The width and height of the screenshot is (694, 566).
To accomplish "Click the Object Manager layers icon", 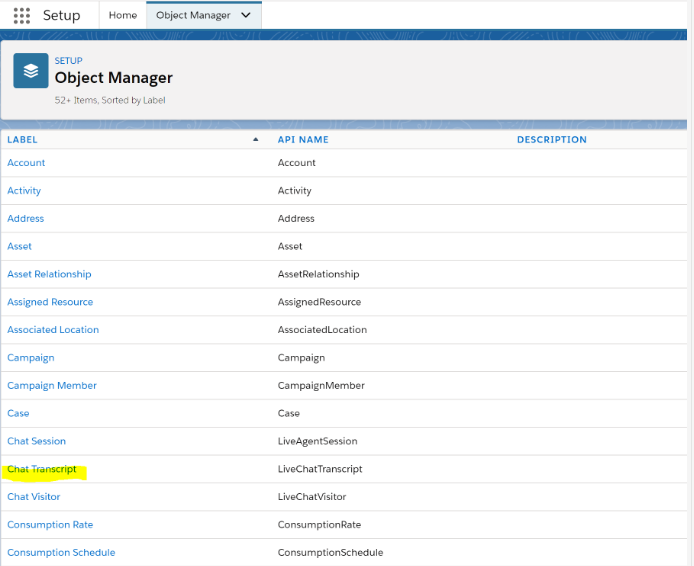I will (31, 72).
